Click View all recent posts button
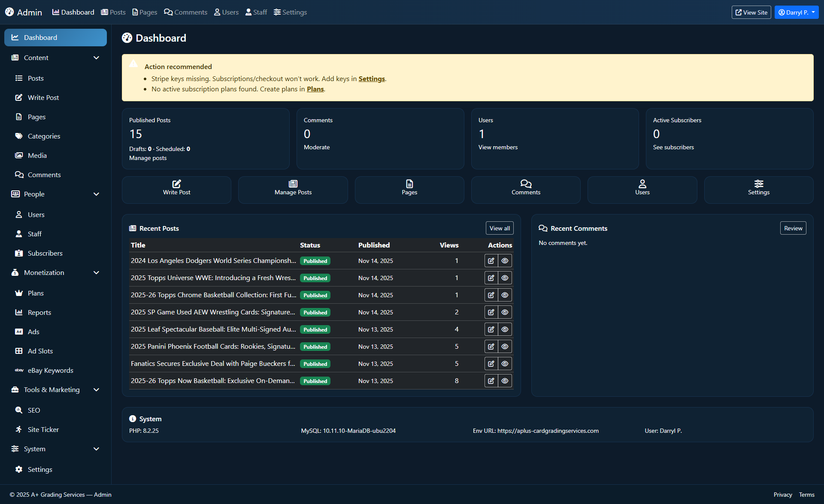This screenshot has height=504, width=824. (500, 228)
